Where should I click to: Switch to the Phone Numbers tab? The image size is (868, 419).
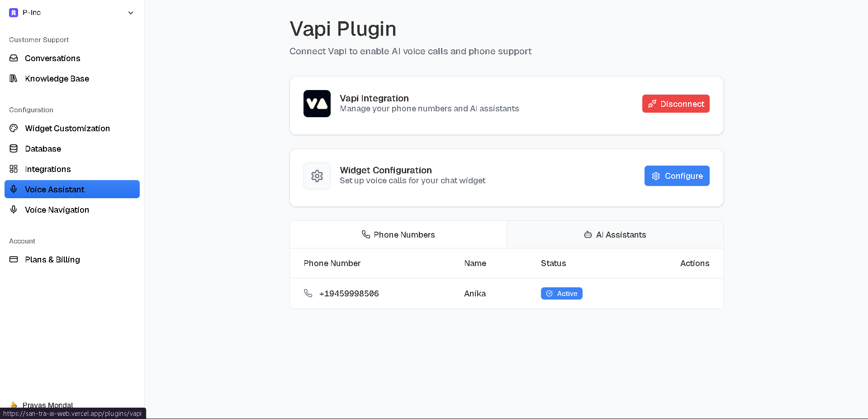pos(398,235)
